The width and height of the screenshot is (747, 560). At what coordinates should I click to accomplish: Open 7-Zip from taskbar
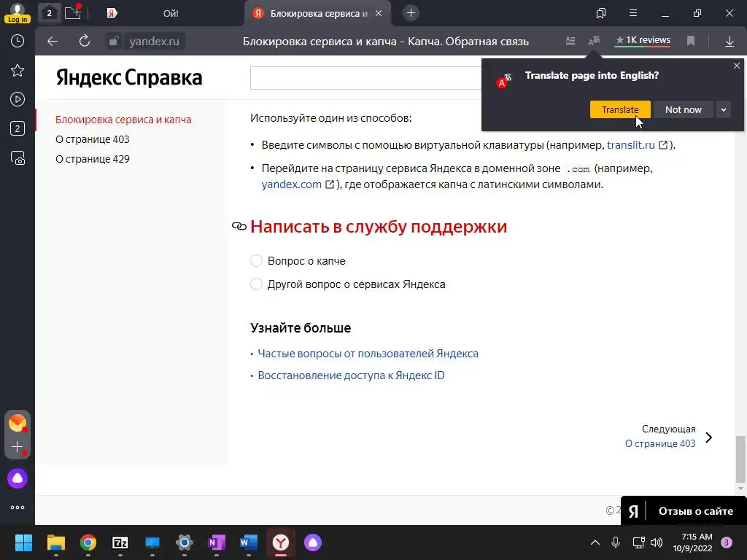click(x=120, y=542)
